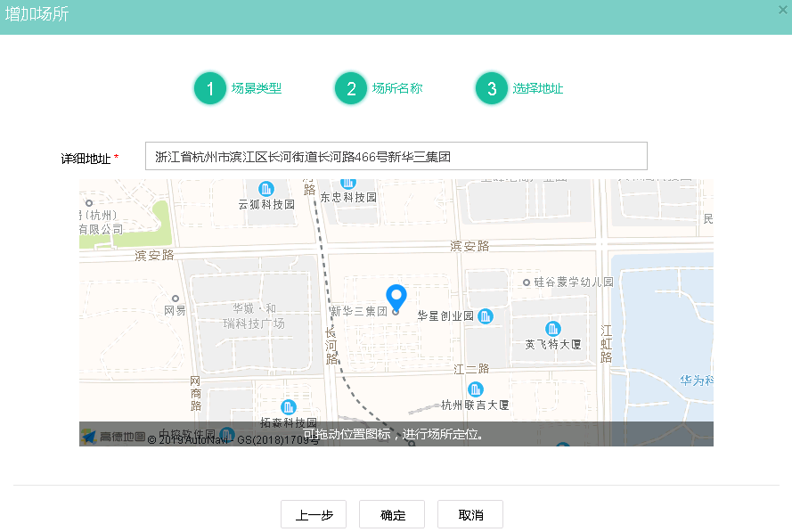Click the 选择地址 step label
The width and height of the screenshot is (792, 532).
[538, 88]
